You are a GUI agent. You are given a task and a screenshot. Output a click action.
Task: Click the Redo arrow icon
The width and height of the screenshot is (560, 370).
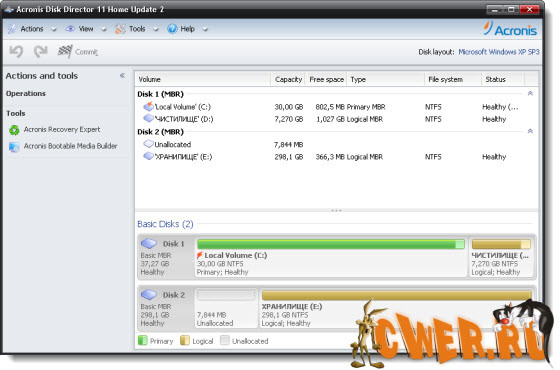41,51
